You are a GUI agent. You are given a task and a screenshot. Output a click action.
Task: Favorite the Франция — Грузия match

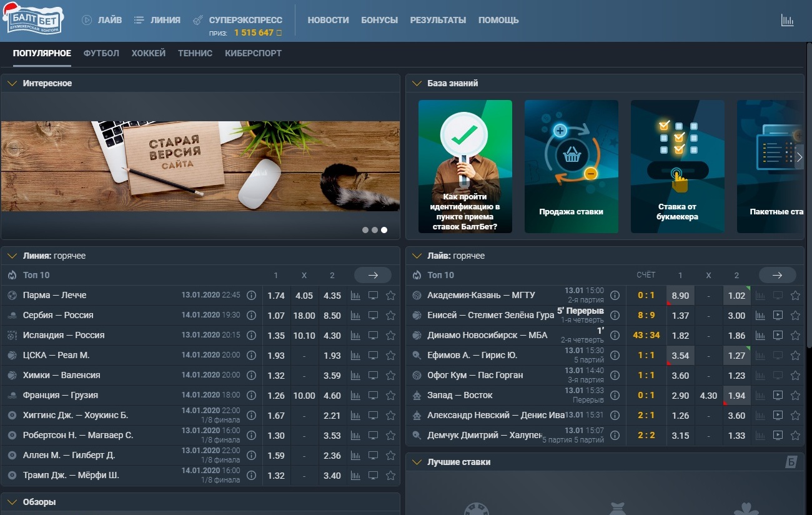391,395
